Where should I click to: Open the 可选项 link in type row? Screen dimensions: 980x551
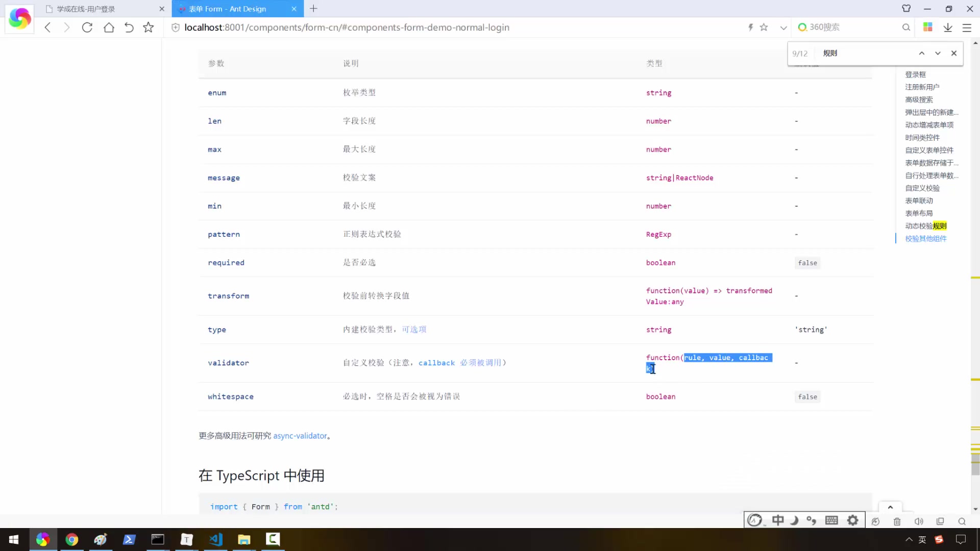414,330
